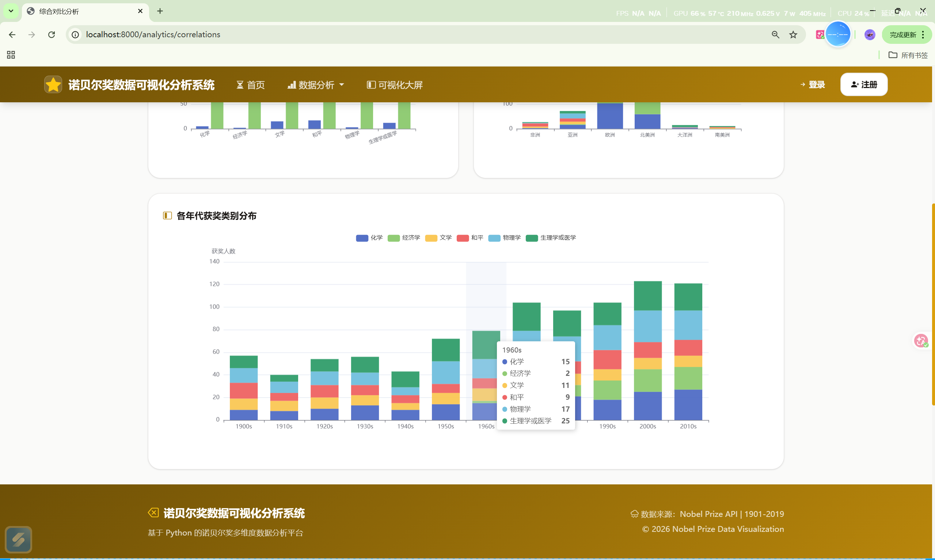
Task: Click the apps grid icon in bookmarks bar
Action: pos(11,55)
